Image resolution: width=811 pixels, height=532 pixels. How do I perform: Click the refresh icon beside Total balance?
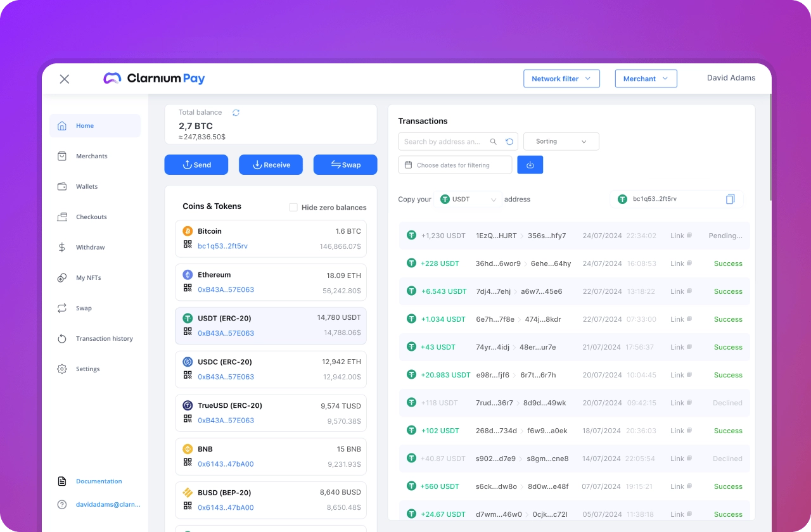tap(236, 113)
